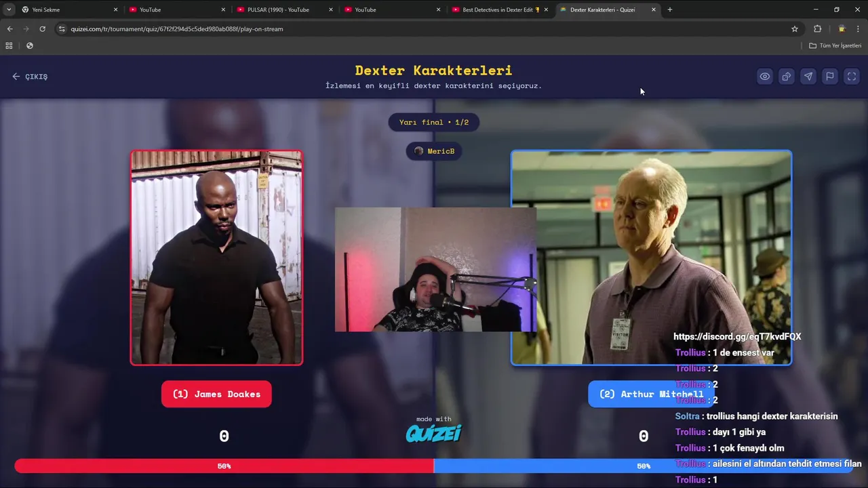
Task: Click the Soltra chat message
Action: click(757, 416)
